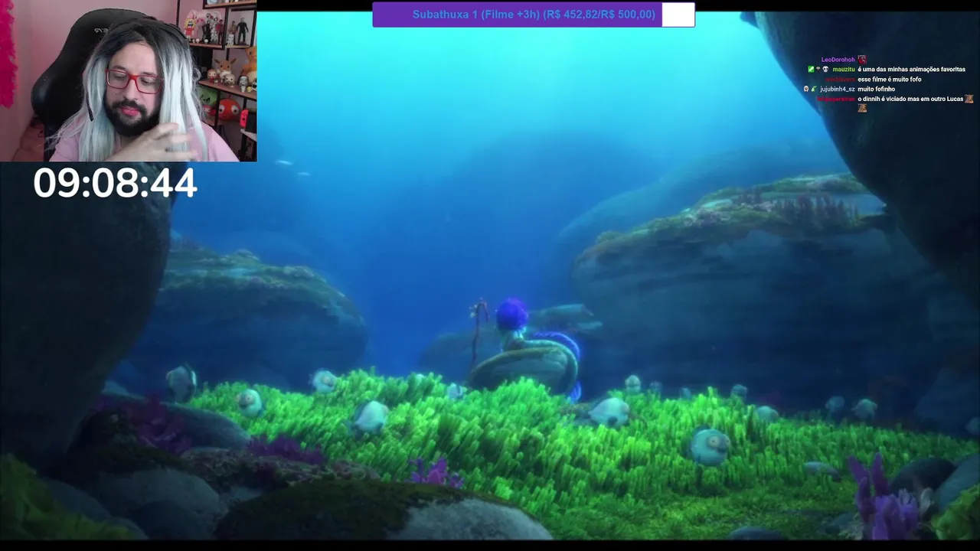Click the message 'é uma das minhas animações favoritas'
Viewport: 980px width, 551px height.
[911, 70]
